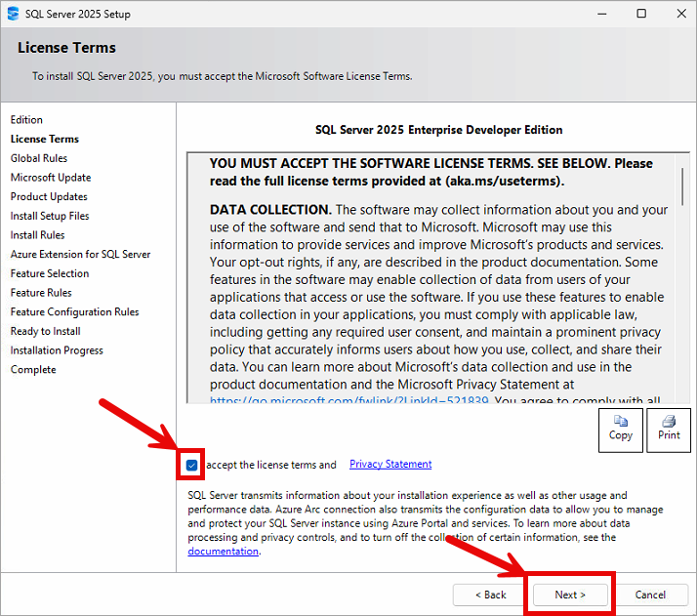Select Microsoft Update in the step list
The image size is (697, 616).
[51, 178]
